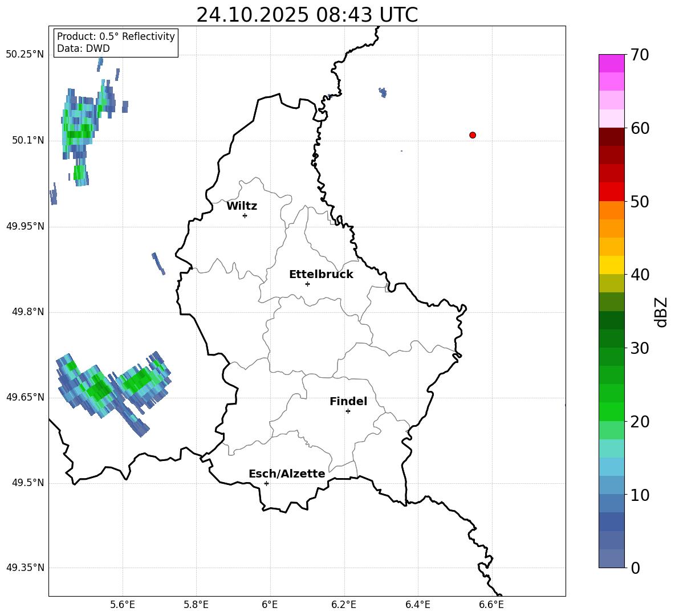The width and height of the screenshot is (675, 616).
Task: Click the Data: DWD text
Action: (83, 48)
